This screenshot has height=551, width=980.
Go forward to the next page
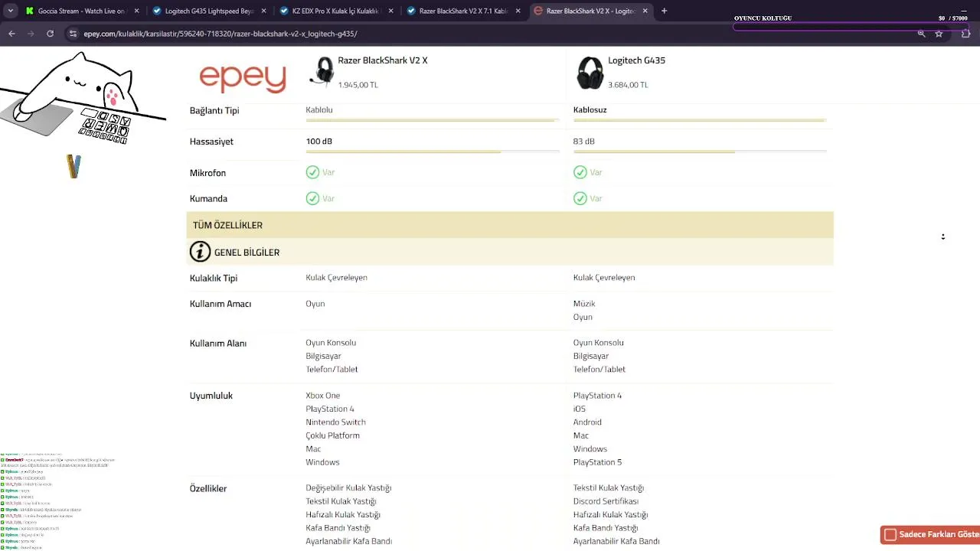(x=31, y=34)
